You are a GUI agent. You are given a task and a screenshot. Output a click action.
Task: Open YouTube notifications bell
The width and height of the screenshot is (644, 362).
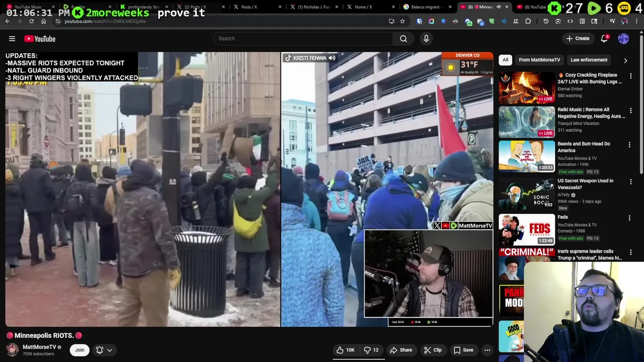[x=604, y=39]
